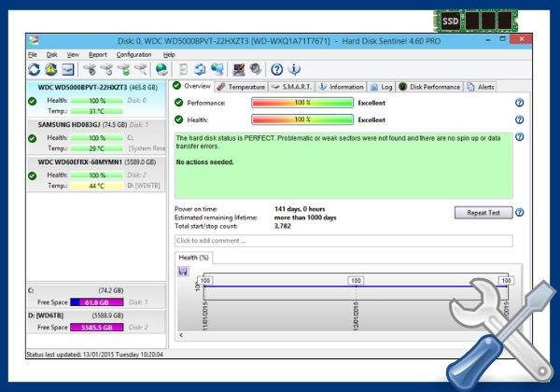Click the D: free space 5585.5 GB bar
This screenshot has width=560, height=392.
click(97, 328)
